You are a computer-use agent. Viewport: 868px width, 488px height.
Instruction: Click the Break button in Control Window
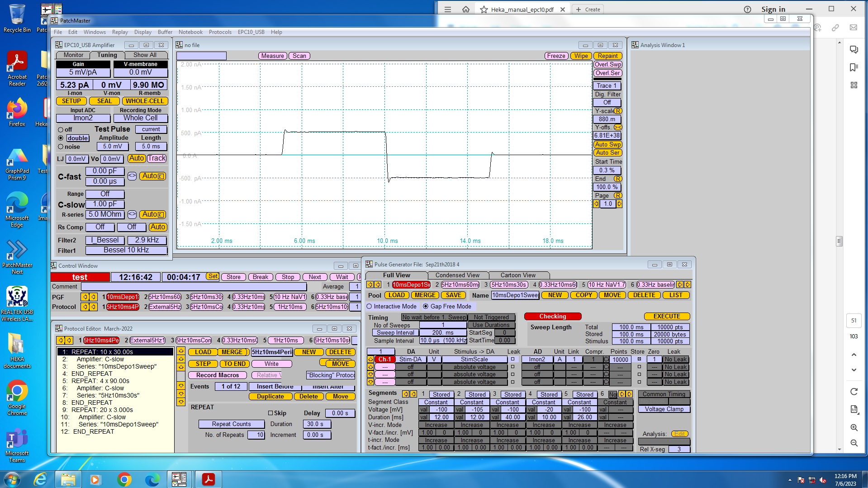tap(261, 277)
